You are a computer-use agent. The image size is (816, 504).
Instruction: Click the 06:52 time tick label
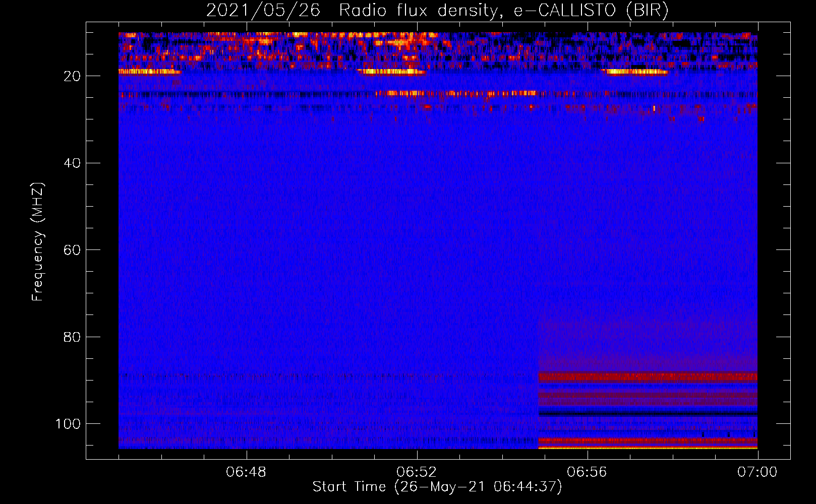(417, 472)
